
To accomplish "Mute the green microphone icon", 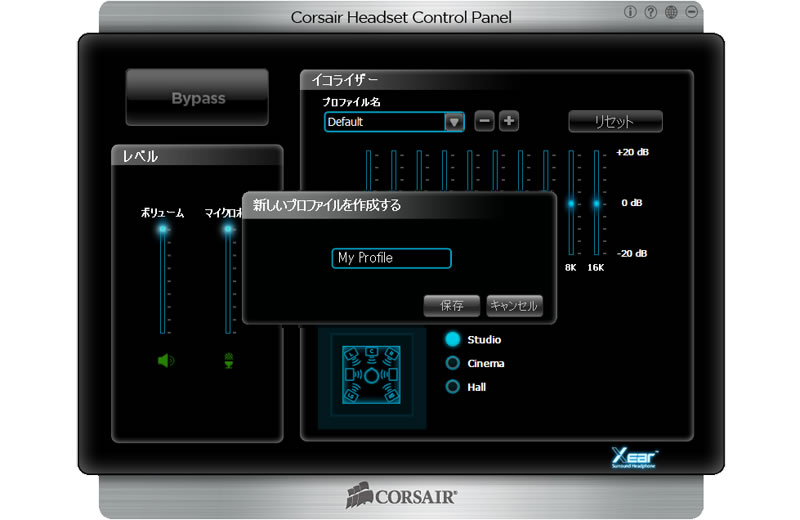I will pos(229,360).
